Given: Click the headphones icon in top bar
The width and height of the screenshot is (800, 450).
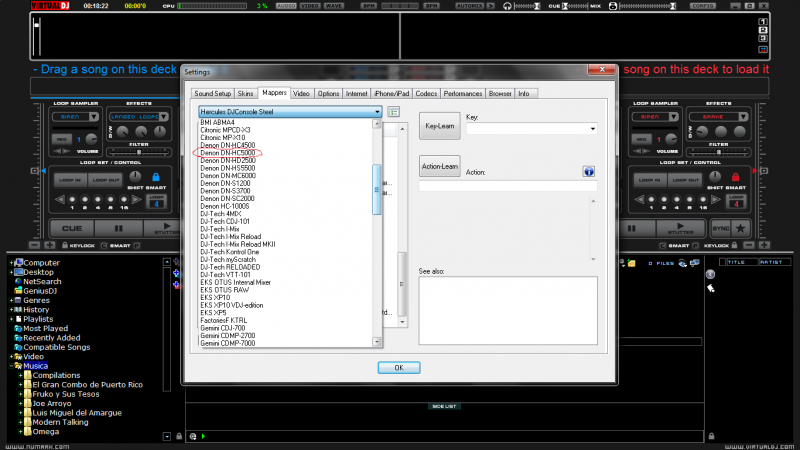Looking at the screenshot, I should coord(507,6).
